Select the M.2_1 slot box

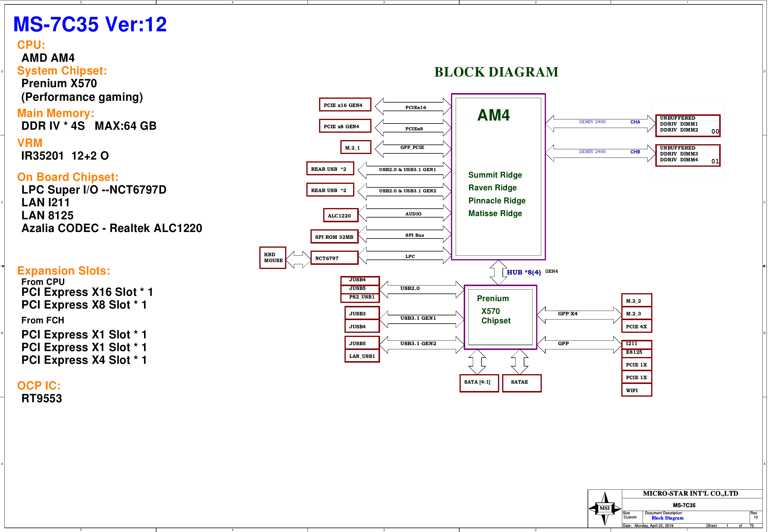pyautogui.click(x=355, y=147)
